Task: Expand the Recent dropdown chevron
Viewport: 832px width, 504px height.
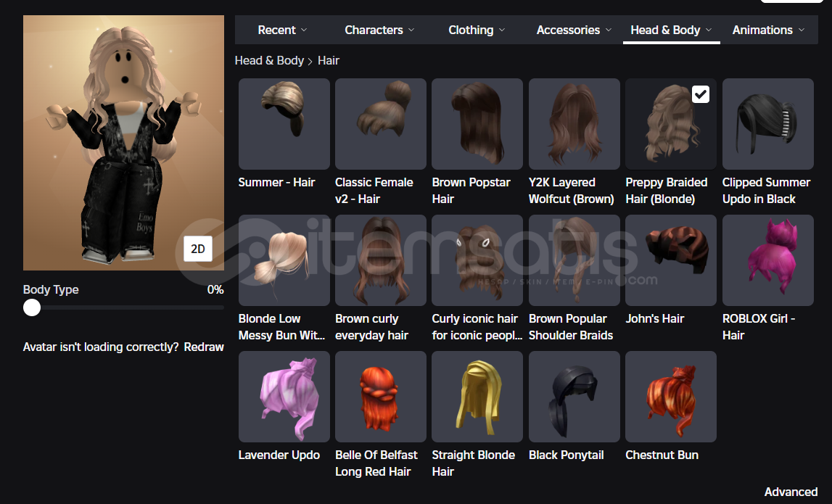Action: click(304, 30)
